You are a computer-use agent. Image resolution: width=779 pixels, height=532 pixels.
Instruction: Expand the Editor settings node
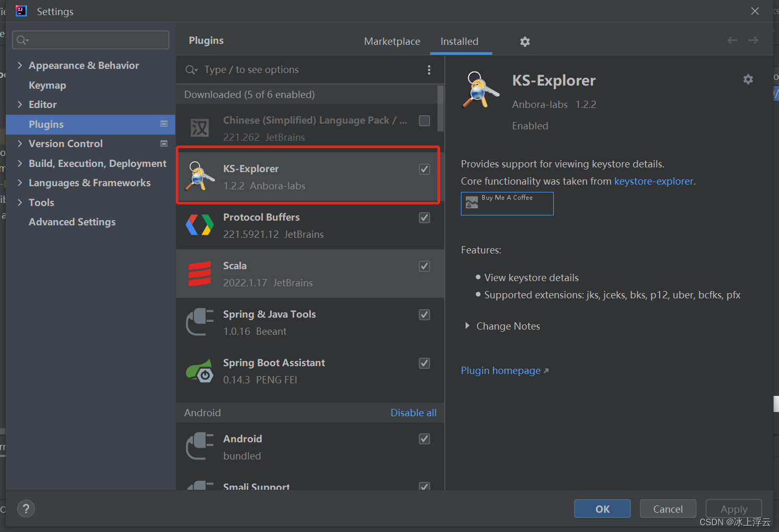tap(20, 104)
